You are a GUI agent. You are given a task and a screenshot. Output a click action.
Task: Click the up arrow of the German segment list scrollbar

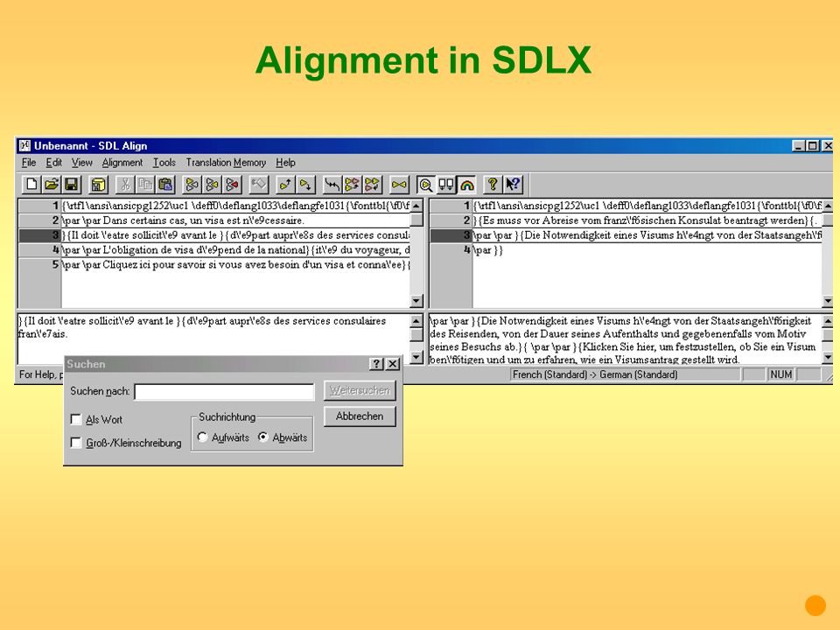click(828, 206)
